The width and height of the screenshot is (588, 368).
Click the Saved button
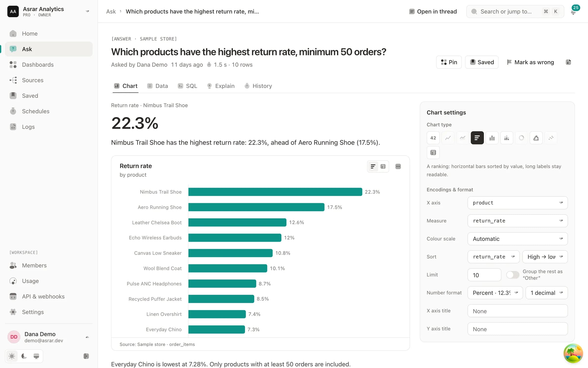click(482, 62)
